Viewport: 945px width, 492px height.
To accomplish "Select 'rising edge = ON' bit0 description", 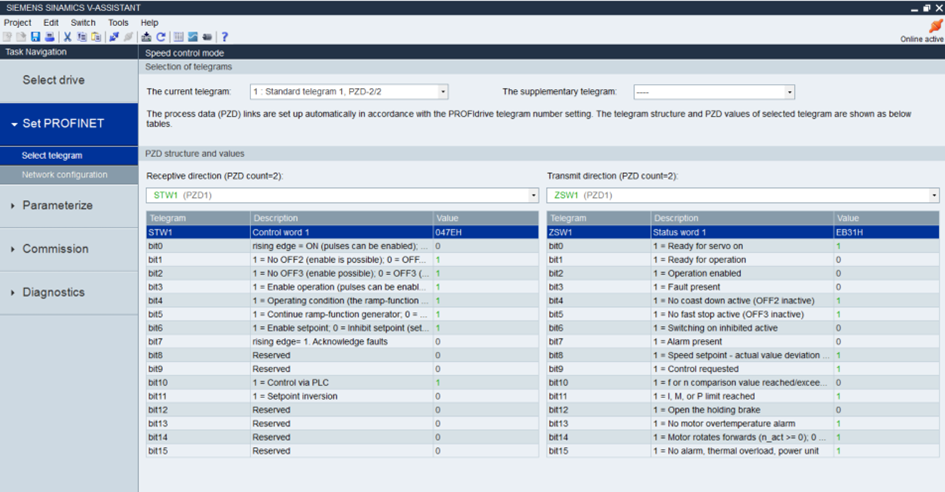I will [342, 246].
